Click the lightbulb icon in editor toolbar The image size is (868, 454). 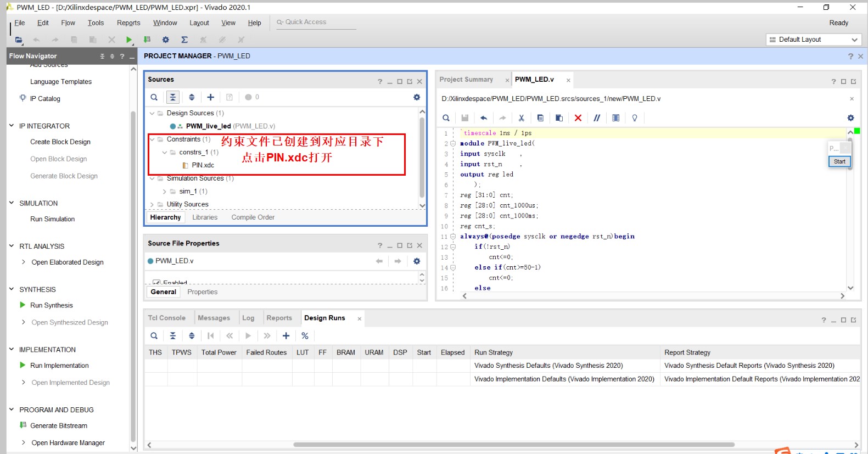click(635, 118)
